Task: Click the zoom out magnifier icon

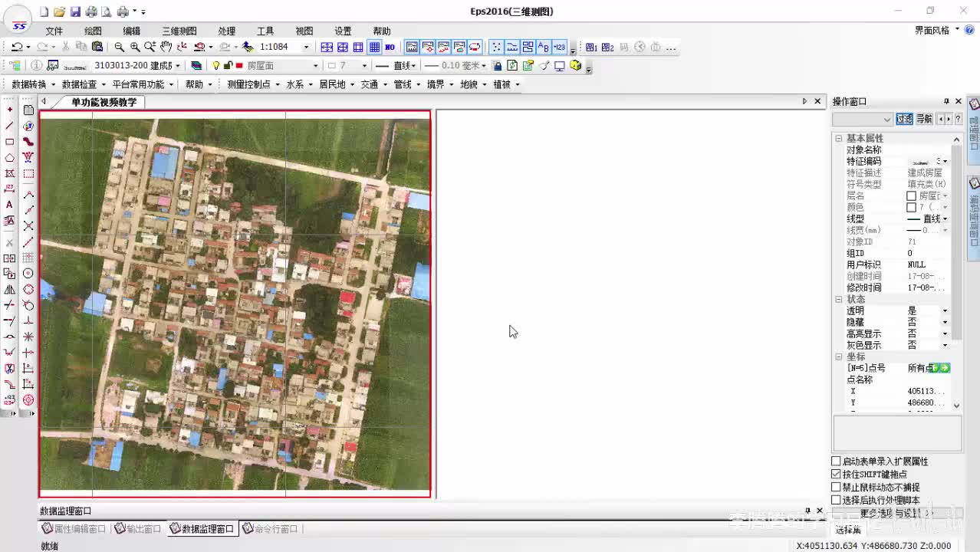Action: [x=119, y=48]
